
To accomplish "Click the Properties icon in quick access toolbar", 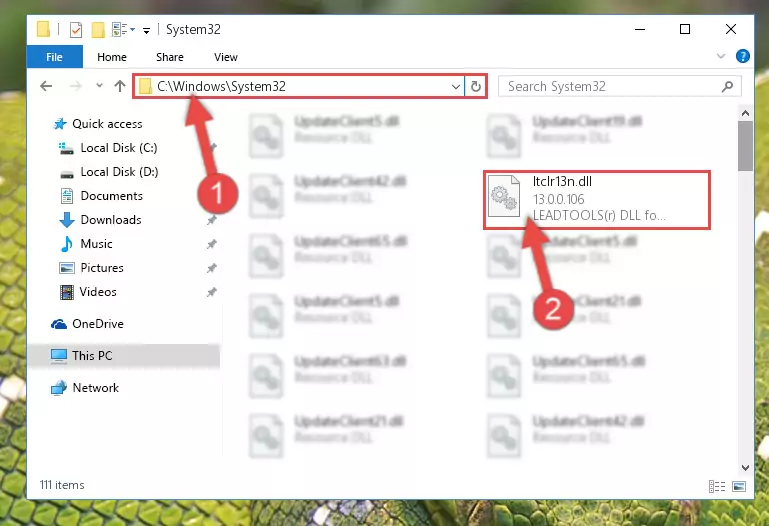I will click(76, 30).
